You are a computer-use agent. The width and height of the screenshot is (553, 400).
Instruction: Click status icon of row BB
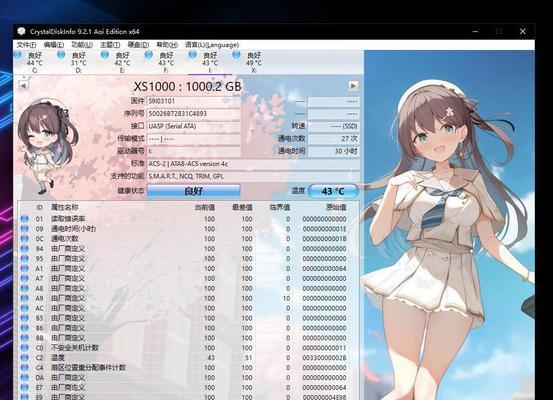pos(24,338)
